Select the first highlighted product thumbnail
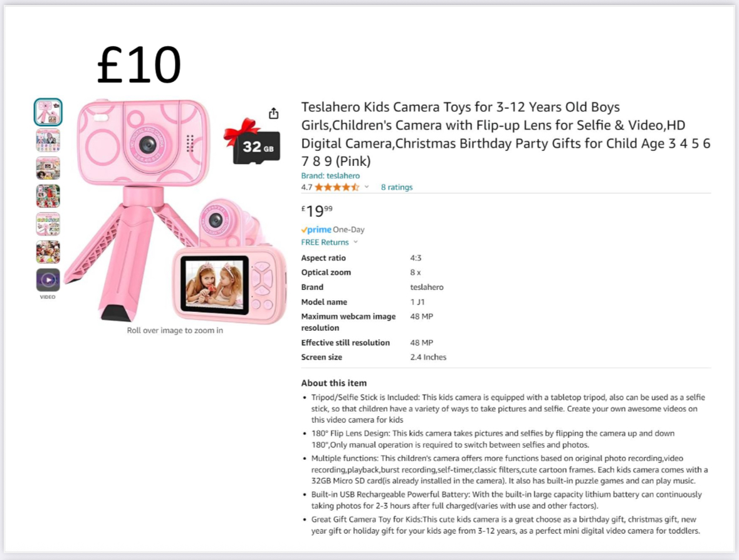This screenshot has height=560, width=739. pyautogui.click(x=48, y=113)
